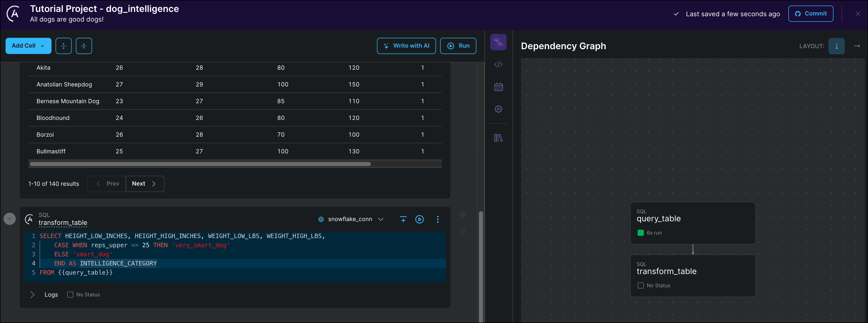This screenshot has width=868, height=323.
Task: Toggle No Status for transform_table logs
Action: pos(70,294)
